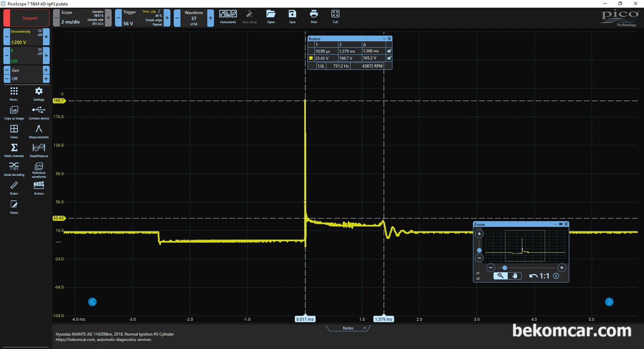Open the Notes tool in sidebar
Viewport: 644px width, 349px height.
(14, 207)
